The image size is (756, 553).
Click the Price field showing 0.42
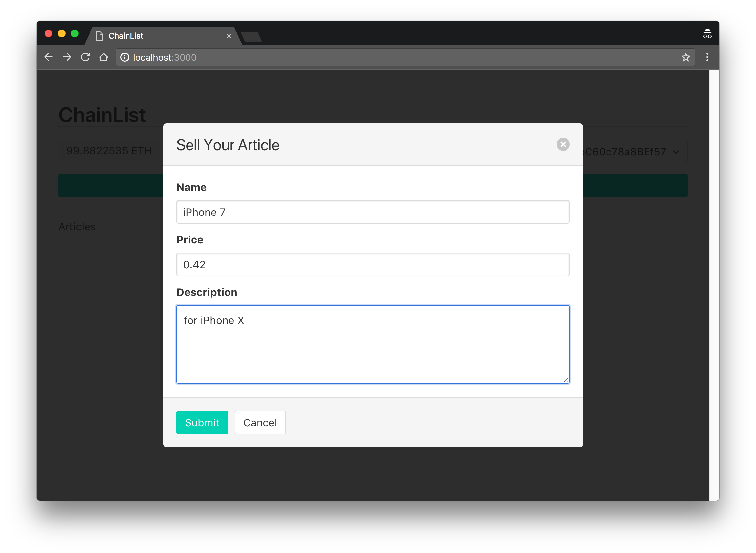click(373, 264)
